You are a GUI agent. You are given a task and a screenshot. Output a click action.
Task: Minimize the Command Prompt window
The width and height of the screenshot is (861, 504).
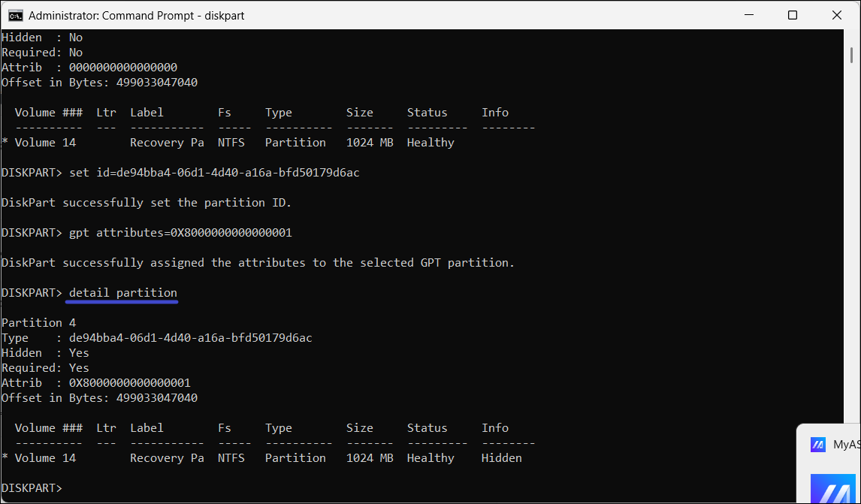[748, 15]
